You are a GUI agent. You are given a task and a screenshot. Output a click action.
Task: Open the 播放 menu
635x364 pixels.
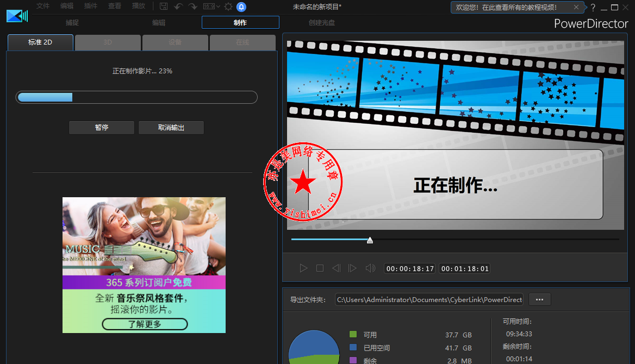pos(139,6)
